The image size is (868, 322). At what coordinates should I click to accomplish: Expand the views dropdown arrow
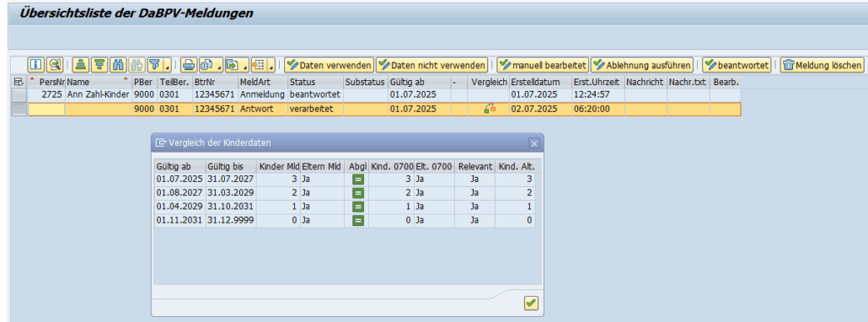pyautogui.click(x=219, y=65)
